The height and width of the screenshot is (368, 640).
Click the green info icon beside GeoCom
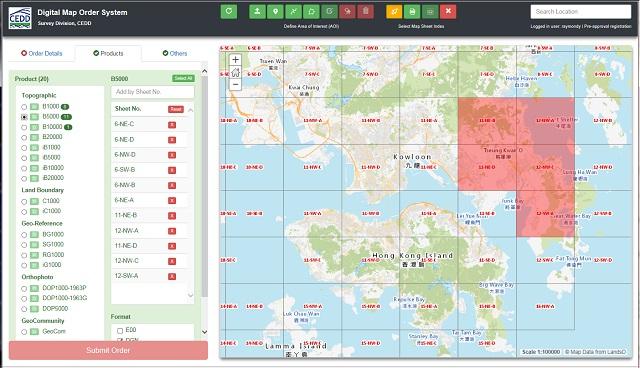pyautogui.click(x=34, y=332)
